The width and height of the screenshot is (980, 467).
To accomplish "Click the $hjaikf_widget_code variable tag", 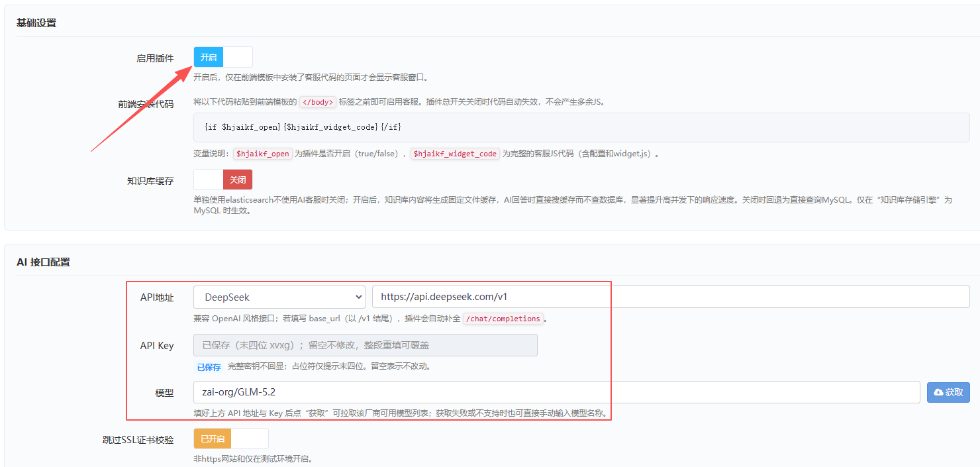I will 455,154.
